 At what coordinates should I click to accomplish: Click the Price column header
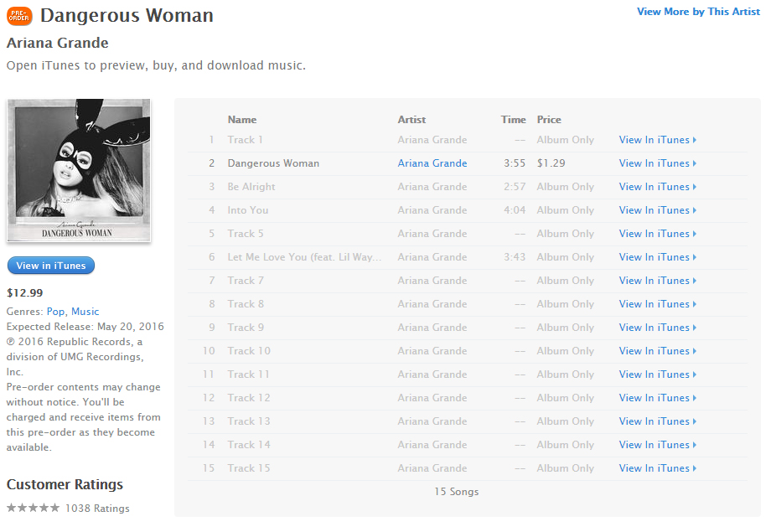549,120
